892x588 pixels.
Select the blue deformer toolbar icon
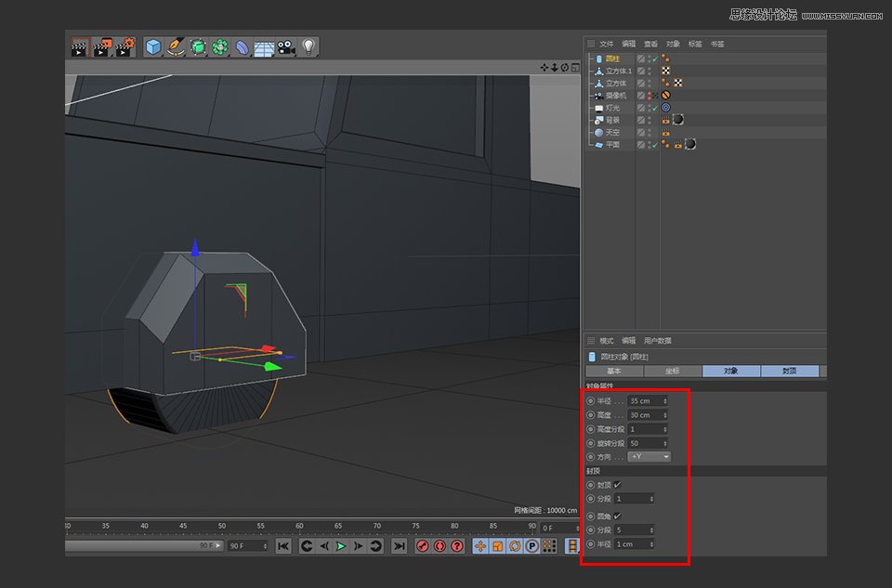tap(243, 46)
